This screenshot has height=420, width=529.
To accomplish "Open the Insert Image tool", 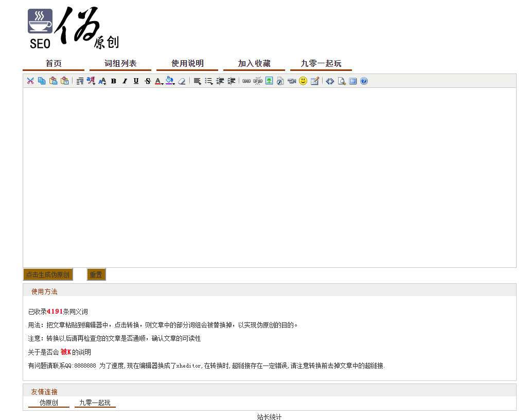I will point(269,81).
